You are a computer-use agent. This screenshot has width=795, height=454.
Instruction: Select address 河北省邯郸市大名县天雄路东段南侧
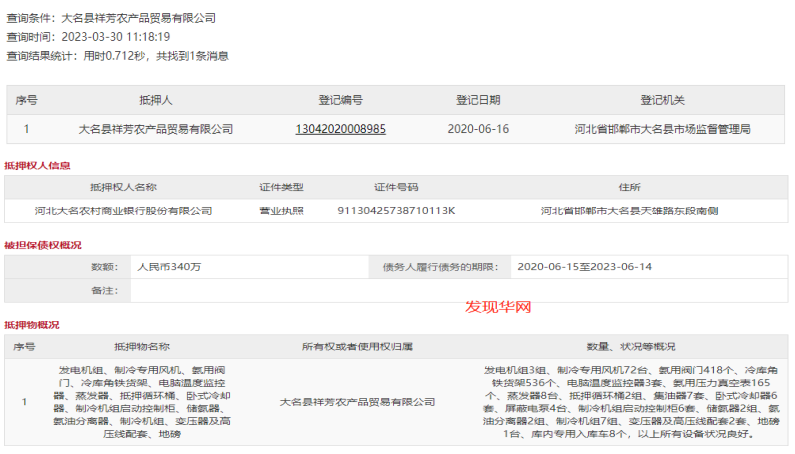[629, 211]
